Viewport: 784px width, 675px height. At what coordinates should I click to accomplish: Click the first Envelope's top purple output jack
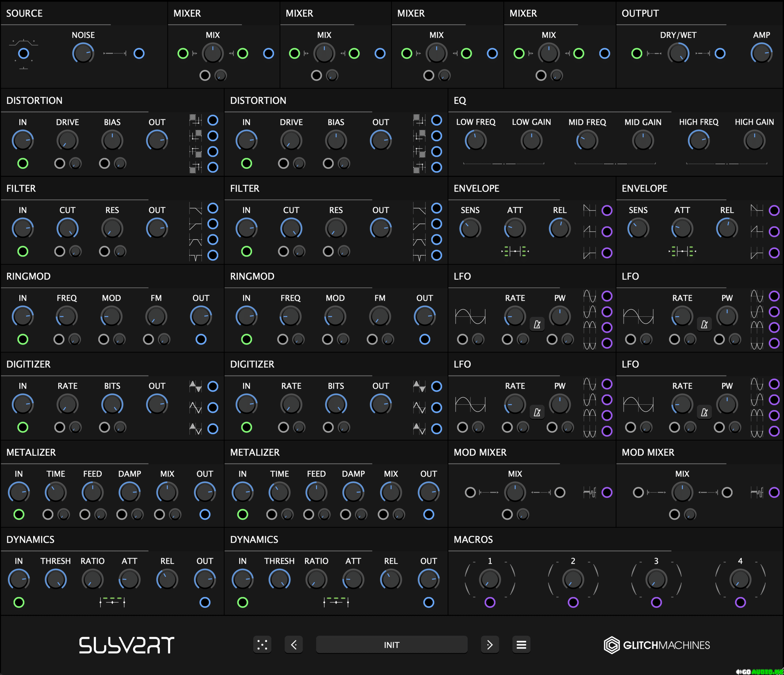[607, 210]
